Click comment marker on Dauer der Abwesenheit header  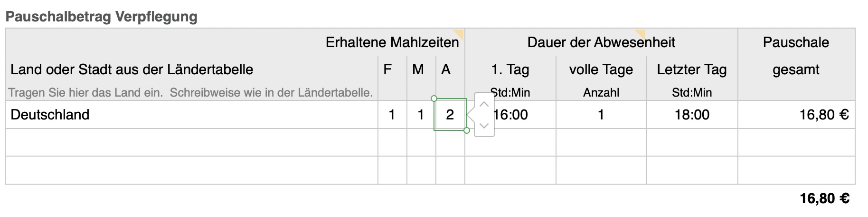click(641, 33)
